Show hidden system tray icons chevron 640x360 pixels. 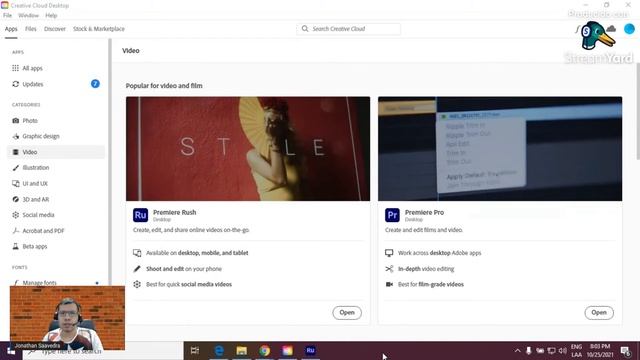tap(517, 351)
